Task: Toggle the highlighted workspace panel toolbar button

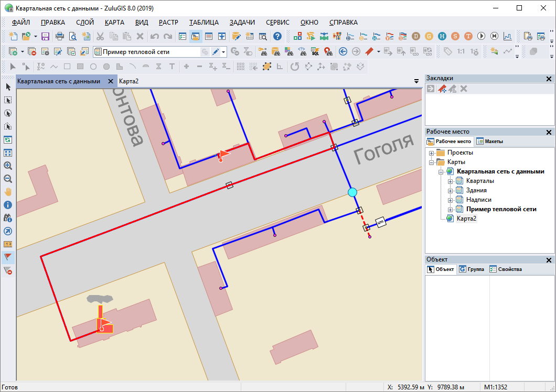Action: [x=196, y=36]
